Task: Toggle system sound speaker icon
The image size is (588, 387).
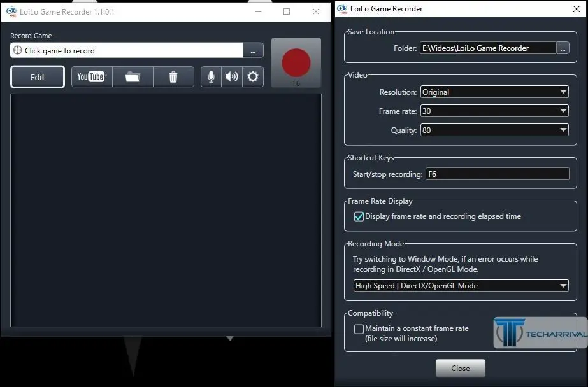Action: coord(232,77)
